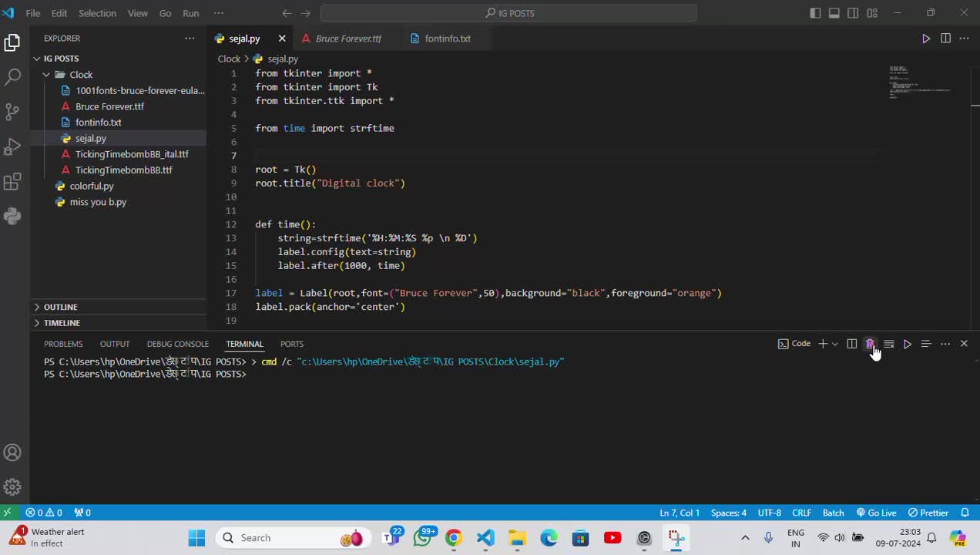The width and height of the screenshot is (980, 555).
Task: Click the Spaces: 4 indentation setting
Action: (729, 513)
